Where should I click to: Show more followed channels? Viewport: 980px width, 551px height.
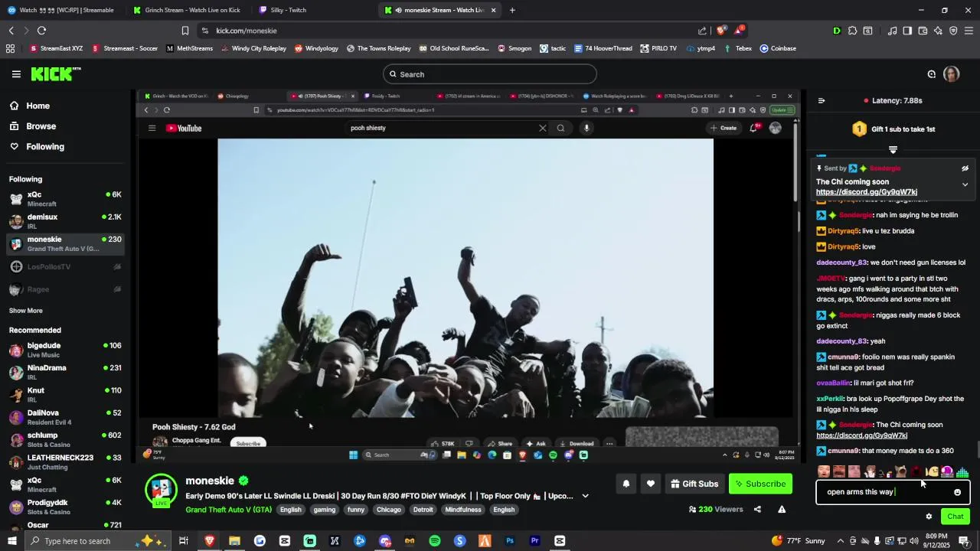(x=26, y=311)
